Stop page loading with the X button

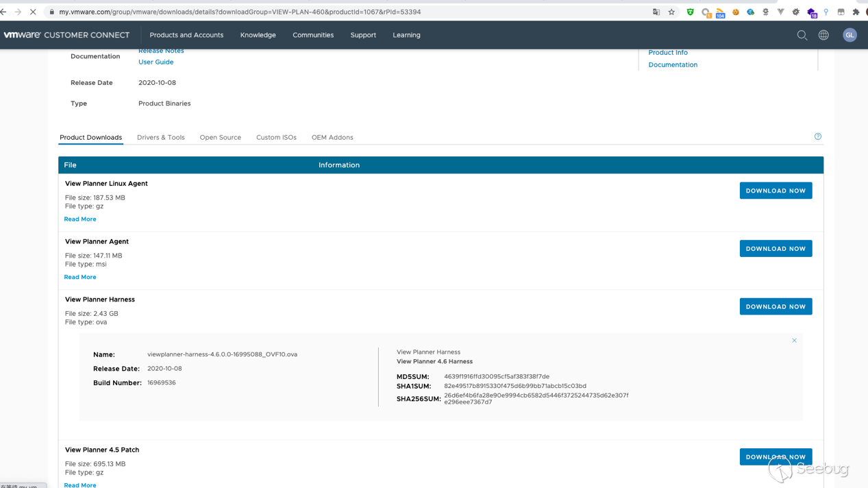33,12
